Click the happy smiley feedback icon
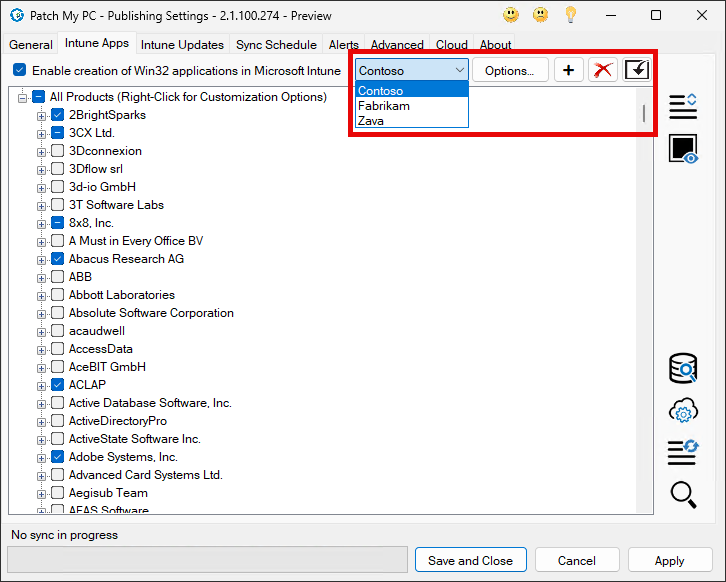The height and width of the screenshot is (582, 726). point(511,15)
